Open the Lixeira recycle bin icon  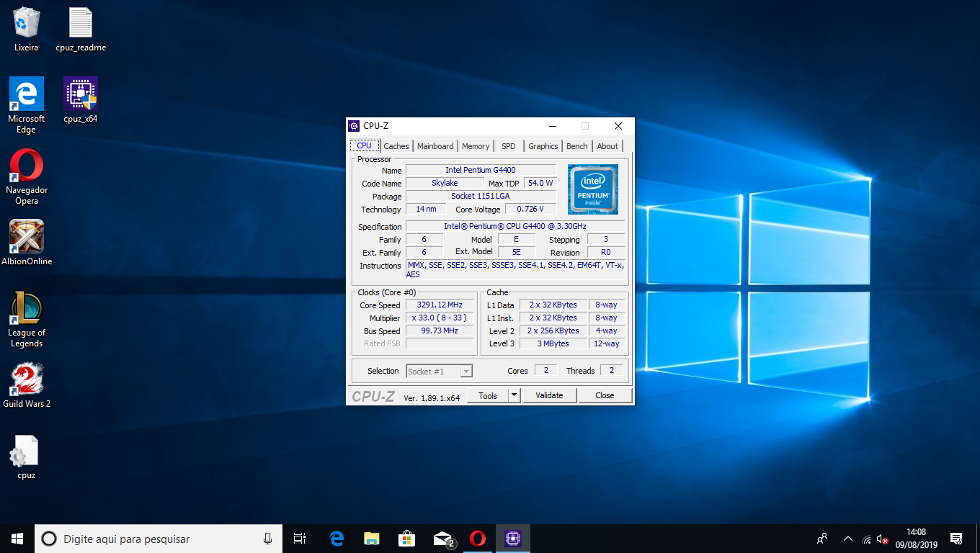(26, 29)
